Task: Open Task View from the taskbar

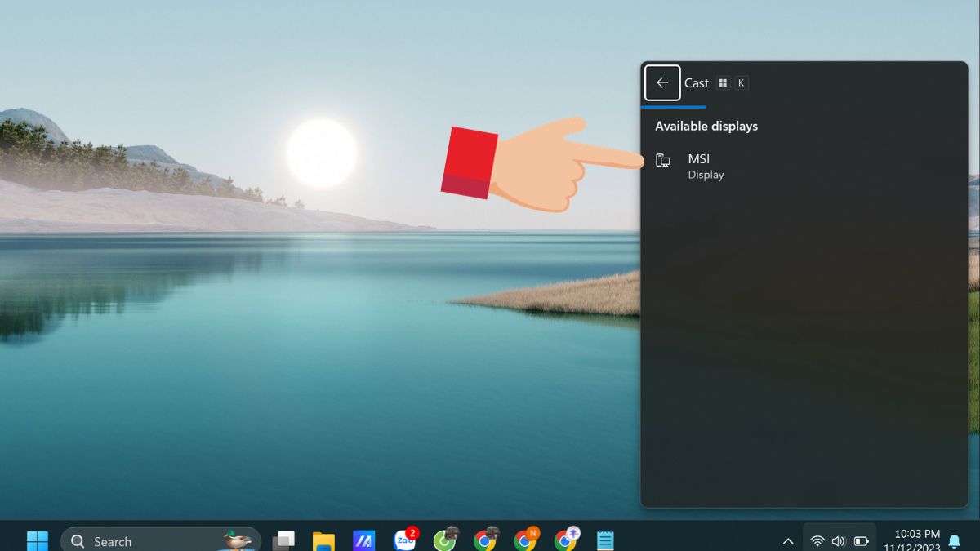Action: coord(283,540)
